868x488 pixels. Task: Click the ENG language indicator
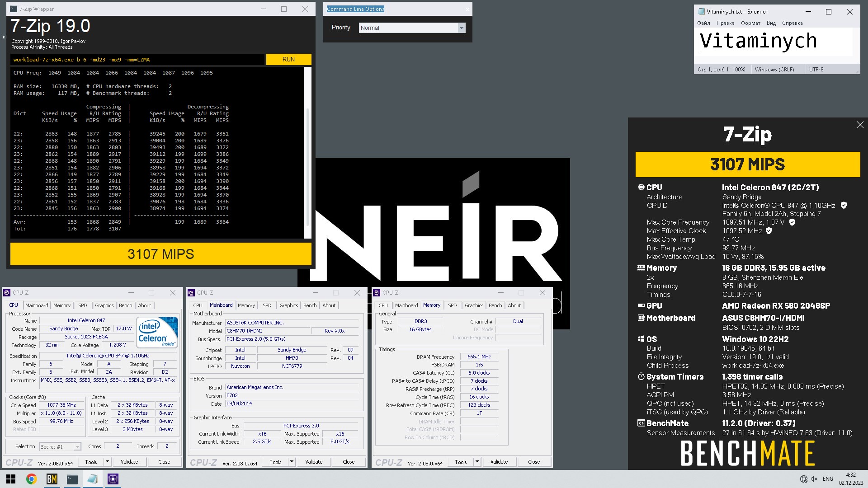pos(828,479)
